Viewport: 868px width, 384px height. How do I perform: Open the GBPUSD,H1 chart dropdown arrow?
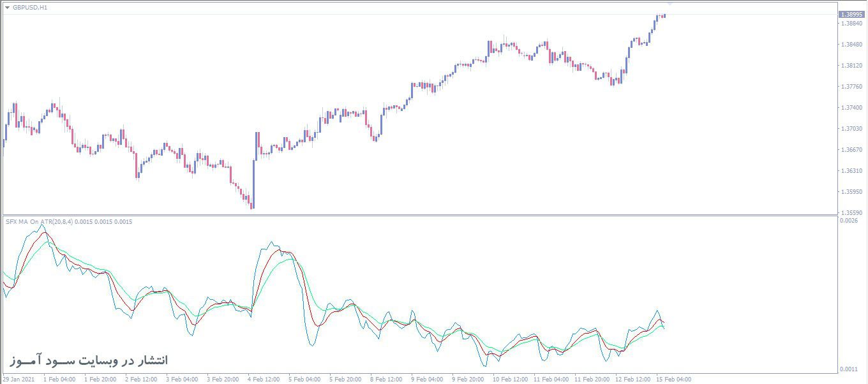[7, 8]
